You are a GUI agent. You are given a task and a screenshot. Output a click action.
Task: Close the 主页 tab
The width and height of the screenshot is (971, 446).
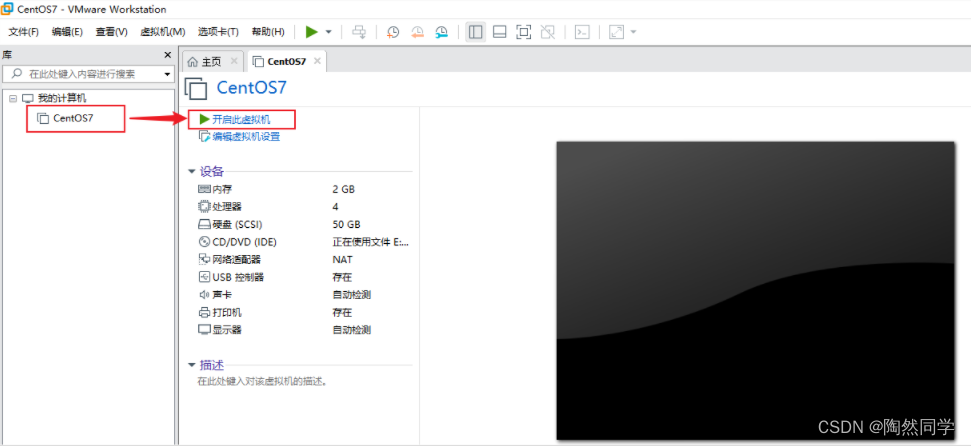point(233,61)
